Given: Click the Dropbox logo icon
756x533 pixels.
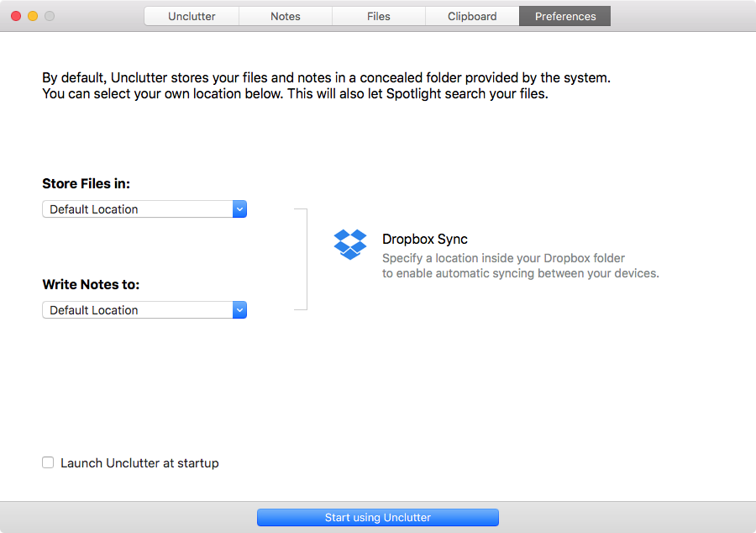Looking at the screenshot, I should click(x=350, y=245).
